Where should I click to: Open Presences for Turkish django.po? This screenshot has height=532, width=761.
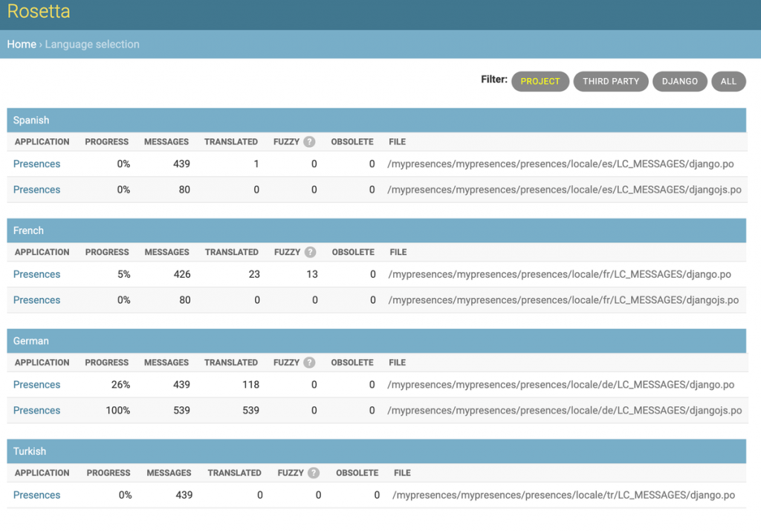pyautogui.click(x=37, y=495)
